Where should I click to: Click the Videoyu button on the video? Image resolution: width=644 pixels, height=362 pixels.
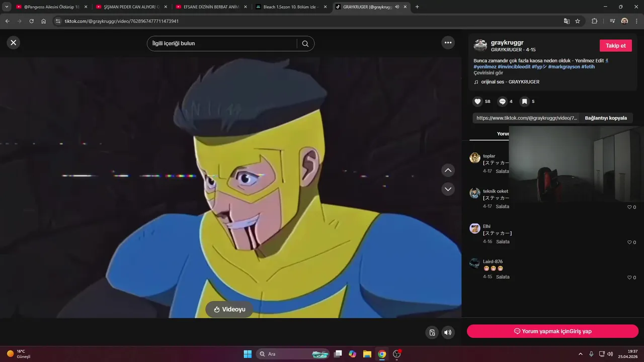click(229, 309)
